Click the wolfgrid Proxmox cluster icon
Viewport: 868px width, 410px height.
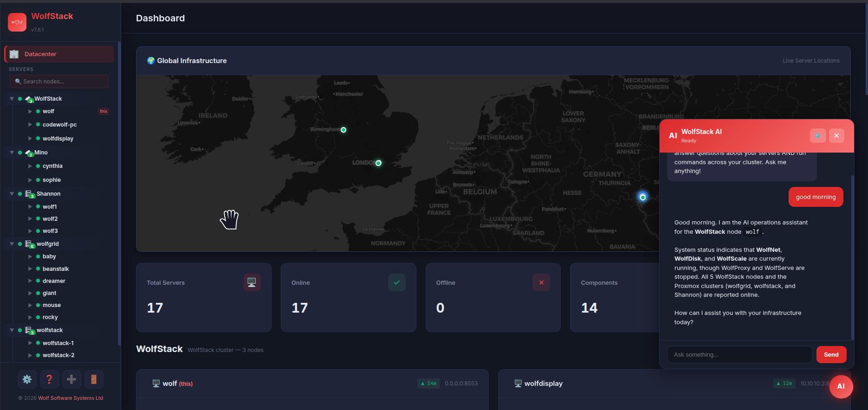tap(30, 244)
